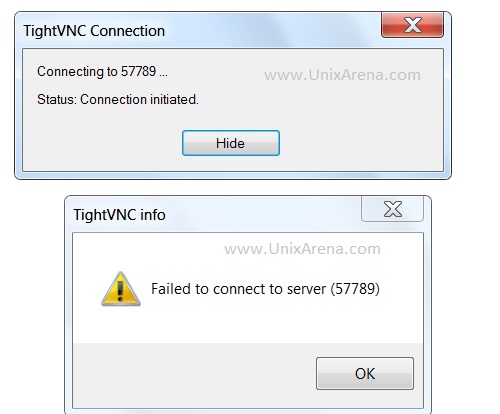Click the empty title bar area of TightVNC info
The height and width of the screenshot is (414, 500).
[x=263, y=215]
